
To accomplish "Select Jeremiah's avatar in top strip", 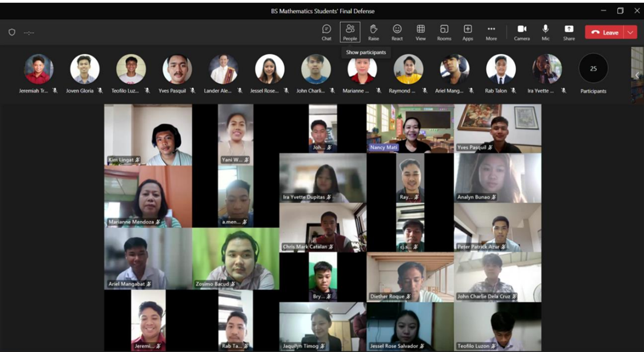I will point(38,69).
